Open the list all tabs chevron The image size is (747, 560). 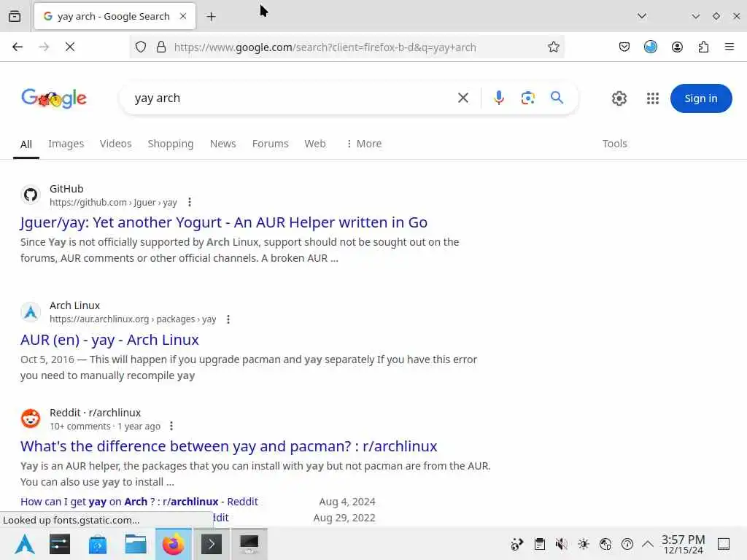coord(642,16)
